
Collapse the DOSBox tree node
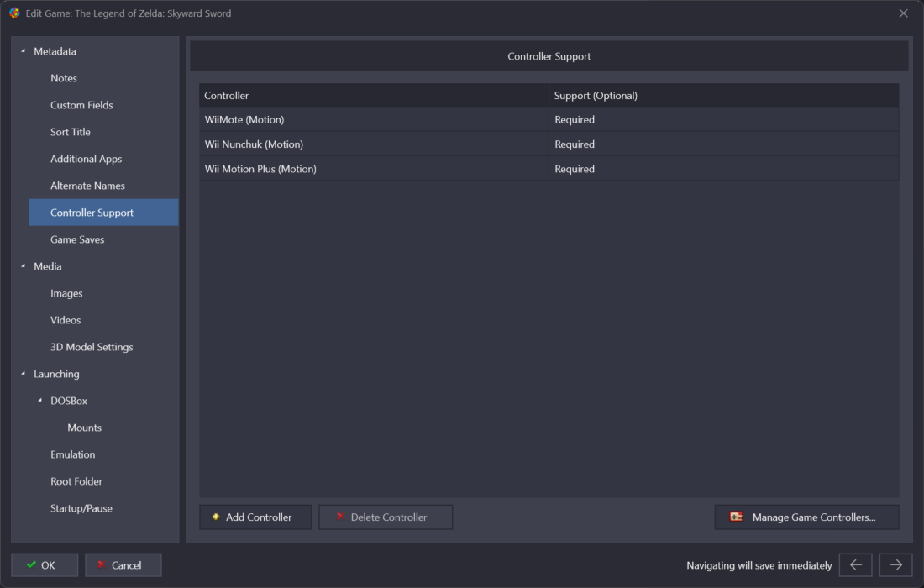coord(40,401)
